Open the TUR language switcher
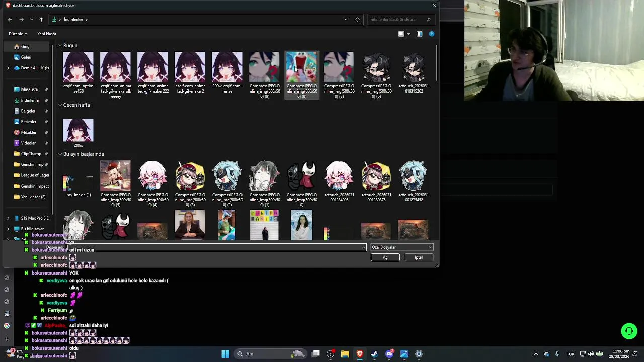 click(570, 354)
